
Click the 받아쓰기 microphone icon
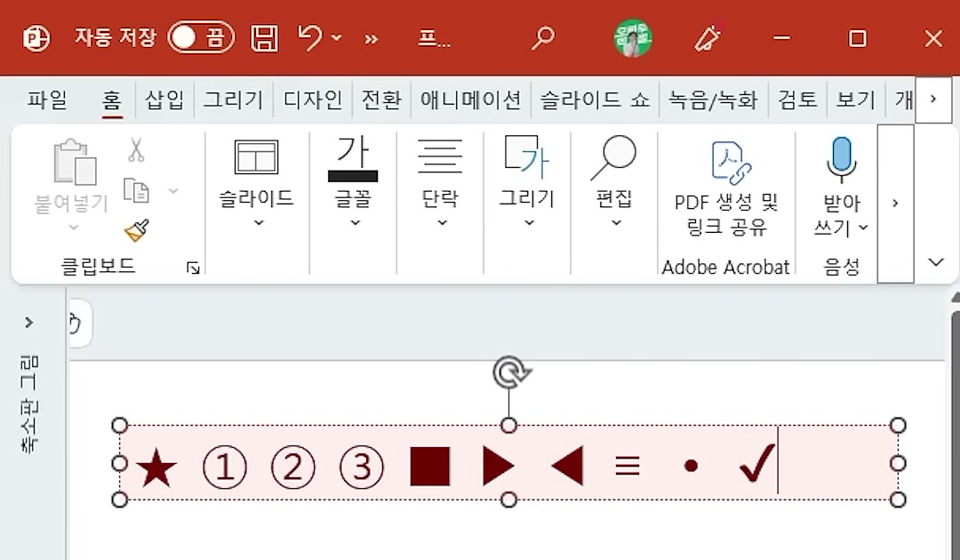pos(842,159)
